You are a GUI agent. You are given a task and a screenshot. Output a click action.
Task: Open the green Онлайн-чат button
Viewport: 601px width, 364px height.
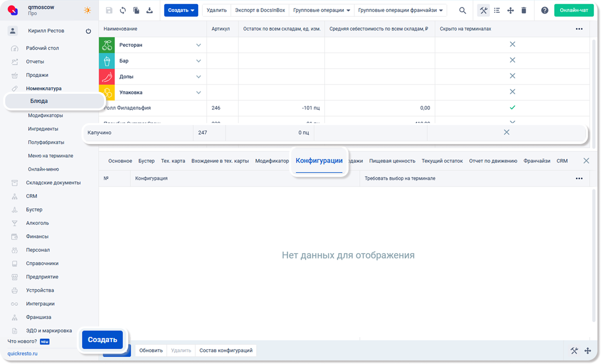(574, 10)
